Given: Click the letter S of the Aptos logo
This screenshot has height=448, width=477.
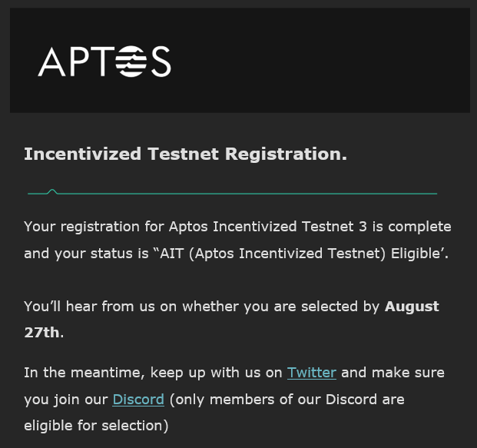Looking at the screenshot, I should [161, 61].
